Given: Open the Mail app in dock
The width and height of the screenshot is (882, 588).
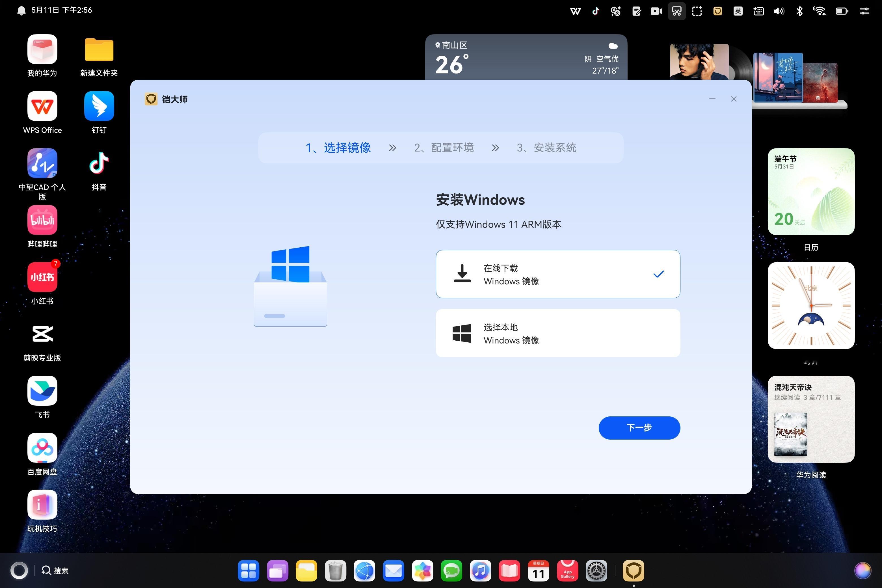Looking at the screenshot, I should pyautogui.click(x=394, y=571).
